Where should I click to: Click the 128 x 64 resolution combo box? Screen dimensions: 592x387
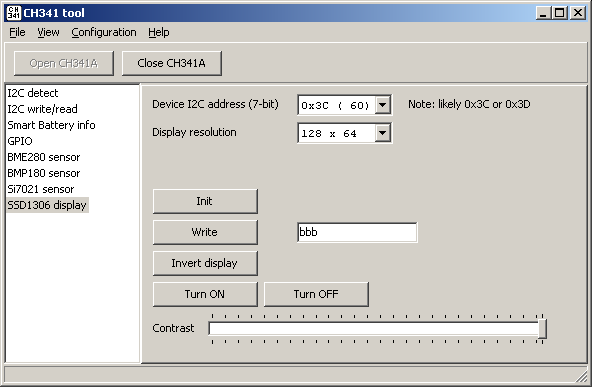pyautogui.click(x=344, y=133)
